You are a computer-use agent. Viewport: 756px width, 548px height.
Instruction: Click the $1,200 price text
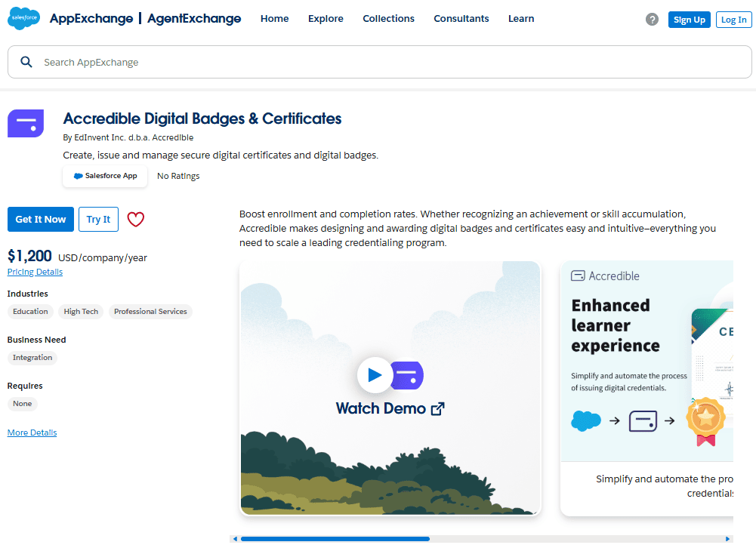pos(29,256)
